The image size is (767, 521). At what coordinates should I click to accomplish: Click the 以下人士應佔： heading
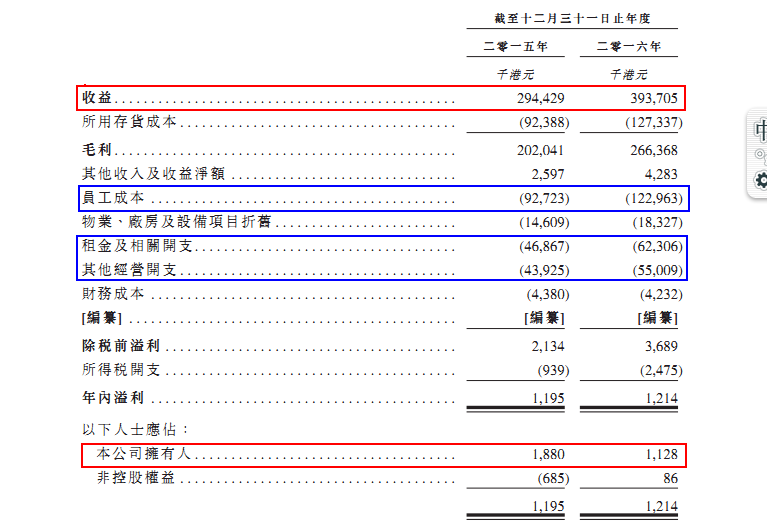[x=135, y=430]
